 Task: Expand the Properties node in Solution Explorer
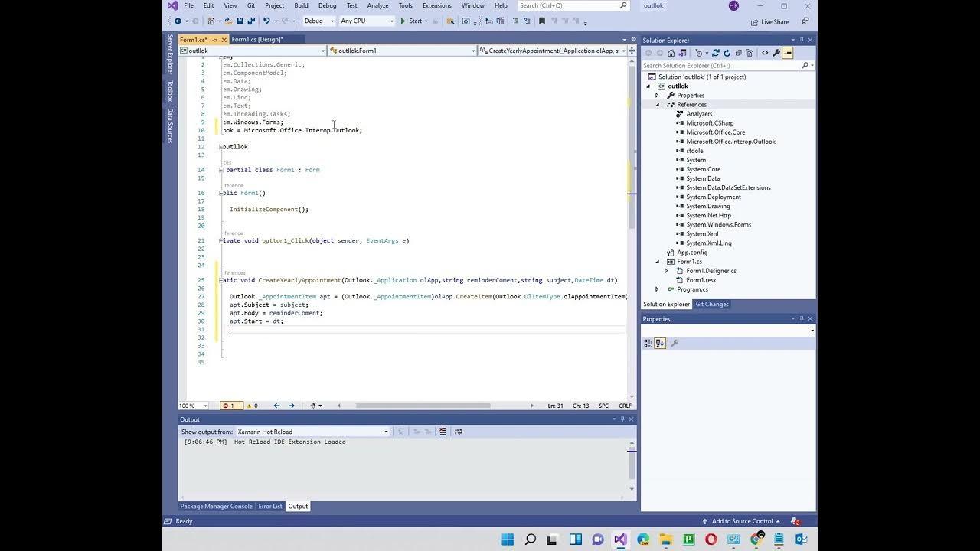[657, 96]
